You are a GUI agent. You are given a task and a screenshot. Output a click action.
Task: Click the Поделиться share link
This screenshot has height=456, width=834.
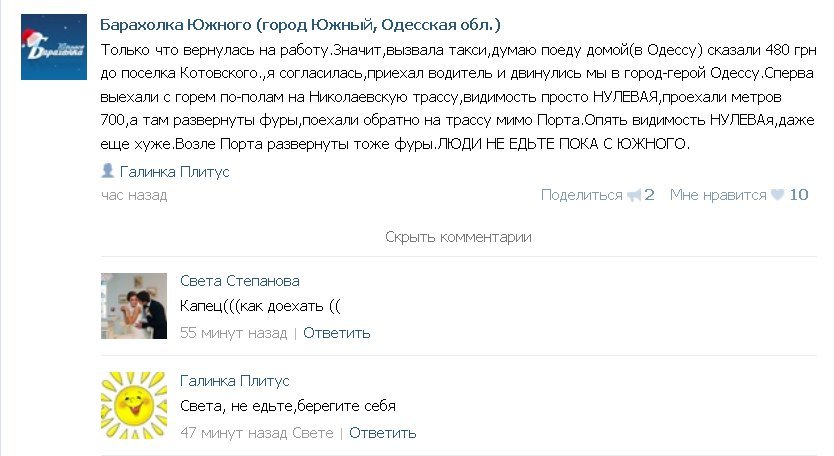coord(581,195)
